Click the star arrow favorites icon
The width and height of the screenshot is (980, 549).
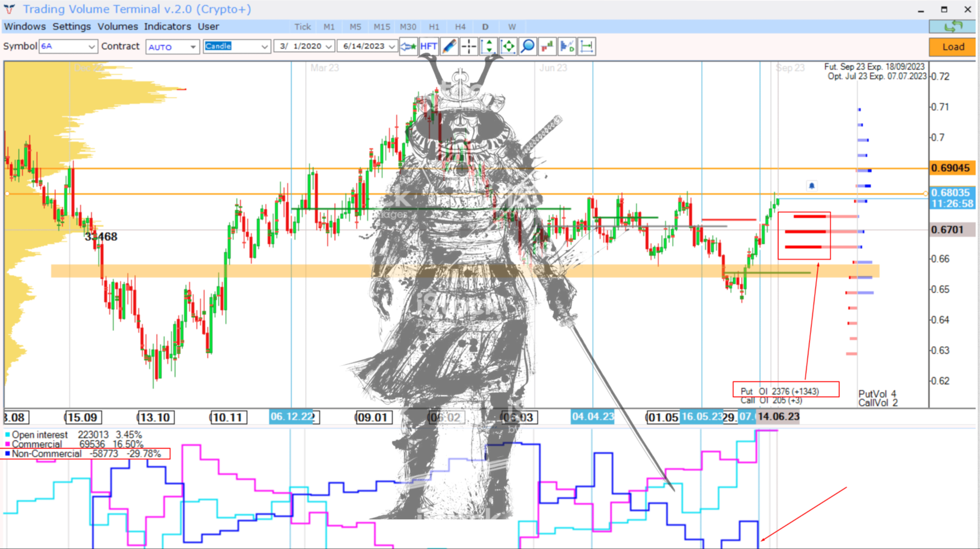pos(408,47)
